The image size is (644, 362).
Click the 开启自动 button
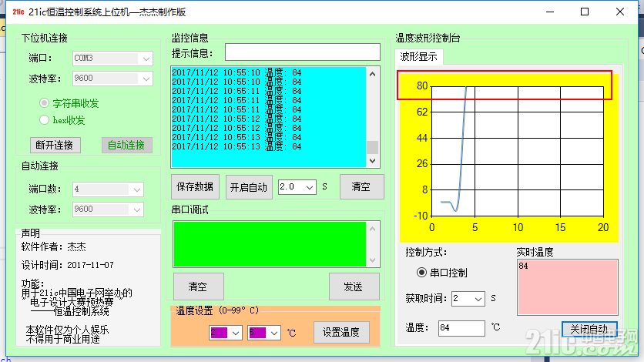249,187
